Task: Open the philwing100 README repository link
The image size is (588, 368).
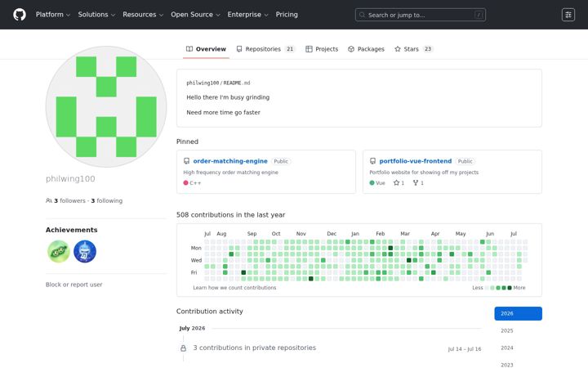Action: click(203, 83)
